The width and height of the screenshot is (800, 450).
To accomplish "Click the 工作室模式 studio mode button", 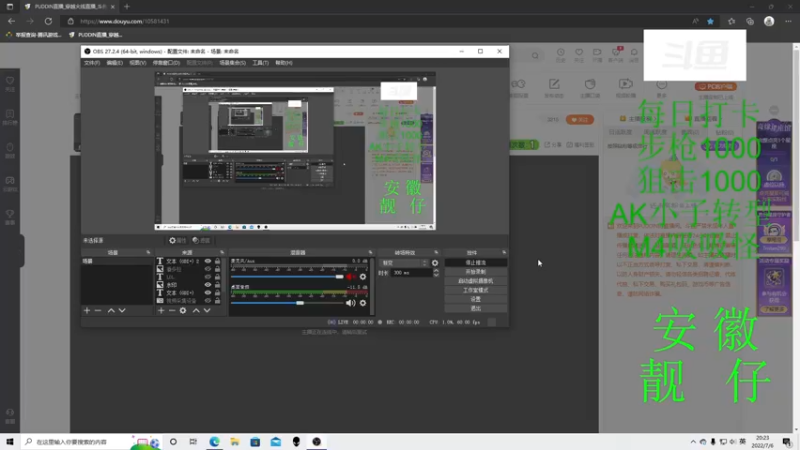I will (476, 290).
